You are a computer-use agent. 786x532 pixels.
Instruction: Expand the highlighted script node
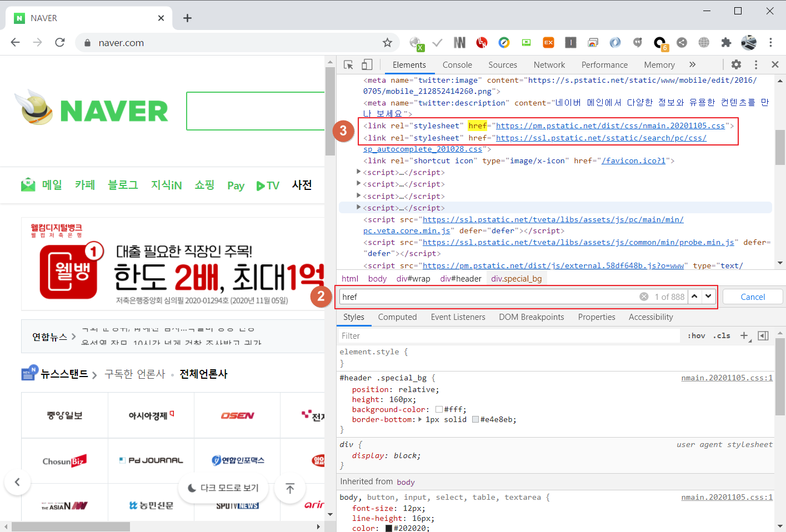pos(359,208)
